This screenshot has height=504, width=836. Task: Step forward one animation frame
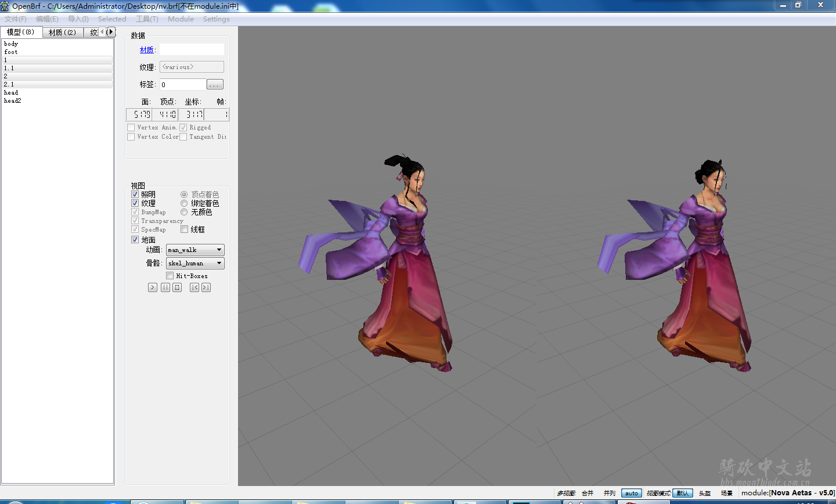[206, 287]
